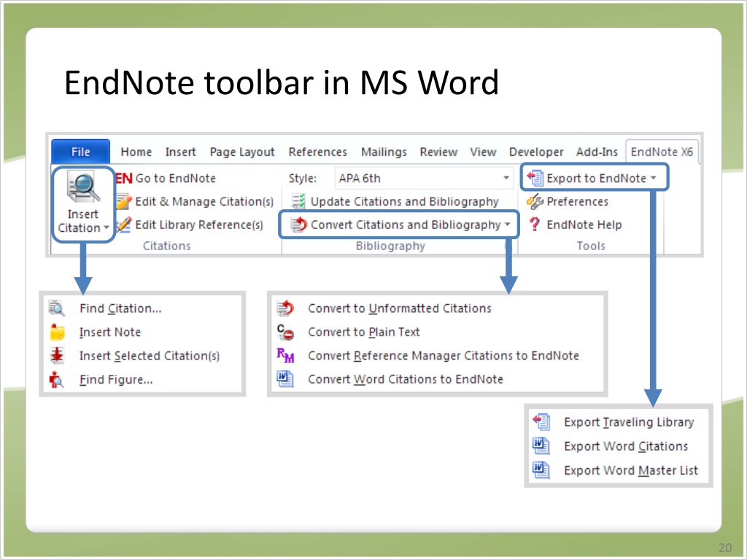Viewport: 747px width, 560px height.
Task: Switch to the Mailings tab
Action: (384, 152)
